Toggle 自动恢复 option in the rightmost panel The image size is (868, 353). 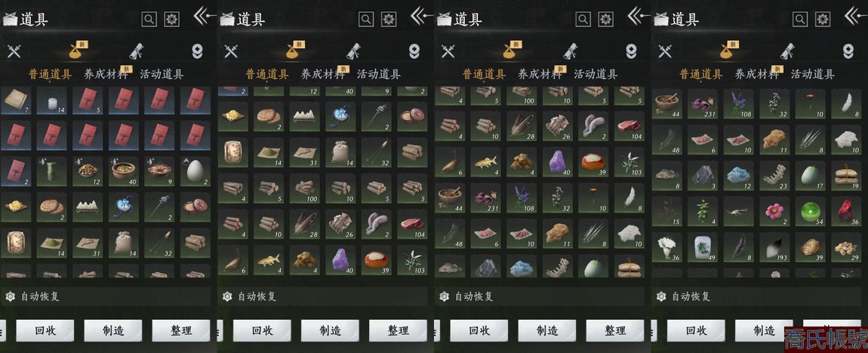coord(684,296)
